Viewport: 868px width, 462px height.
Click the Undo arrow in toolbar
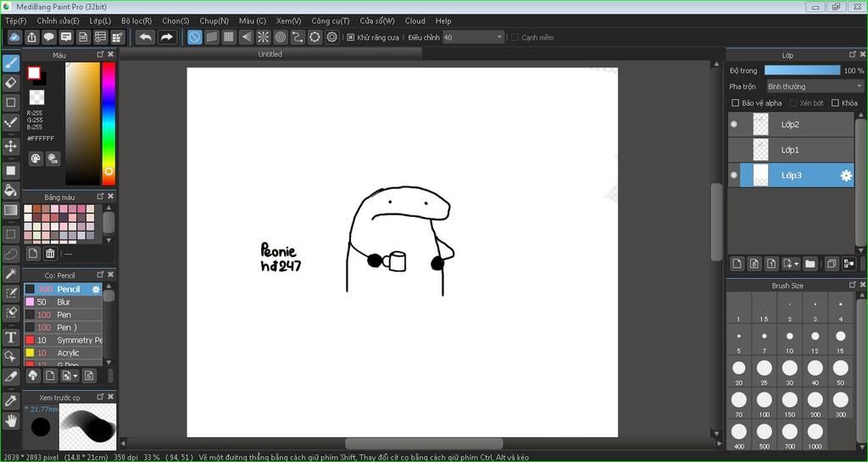point(146,37)
